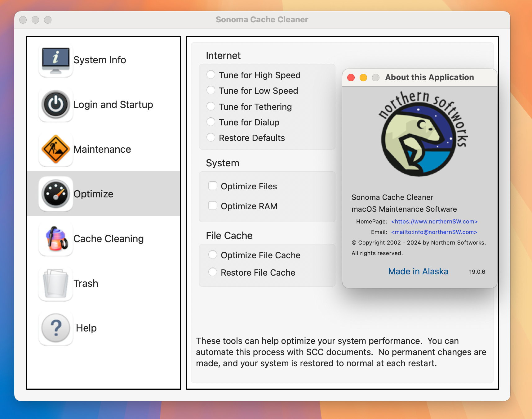
Task: Click the Made in Alaska link
Action: tap(418, 272)
